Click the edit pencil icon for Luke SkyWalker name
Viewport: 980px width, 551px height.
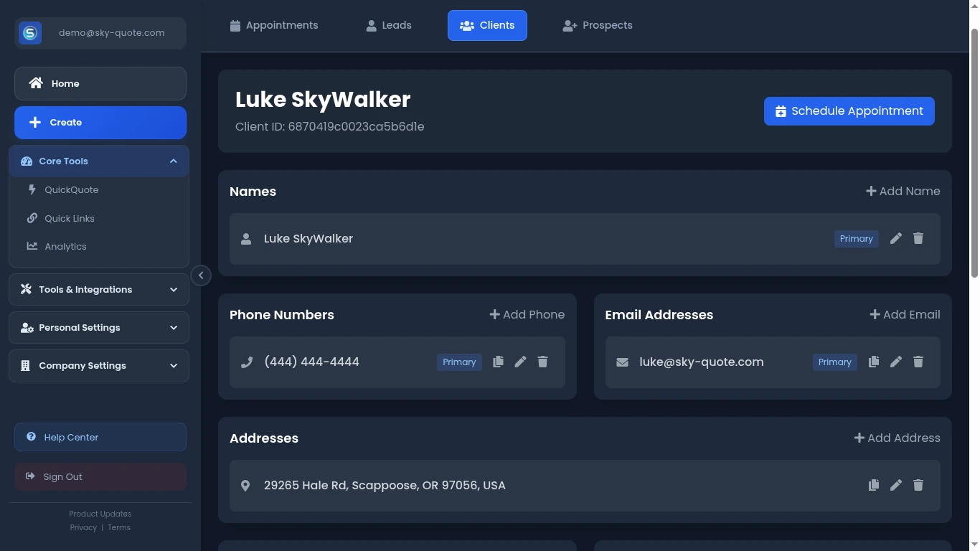click(896, 238)
